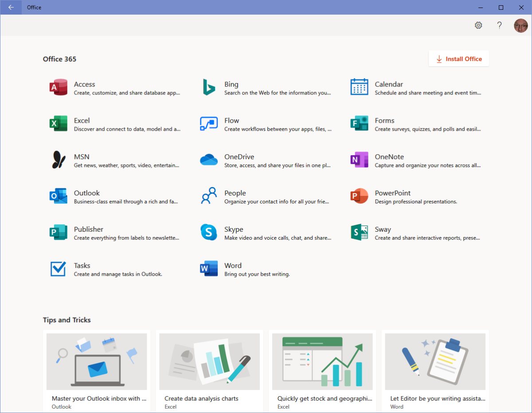Click 'Create and manage tasks in Outlook.' text
Screen dimensions: 532x413
(118, 274)
